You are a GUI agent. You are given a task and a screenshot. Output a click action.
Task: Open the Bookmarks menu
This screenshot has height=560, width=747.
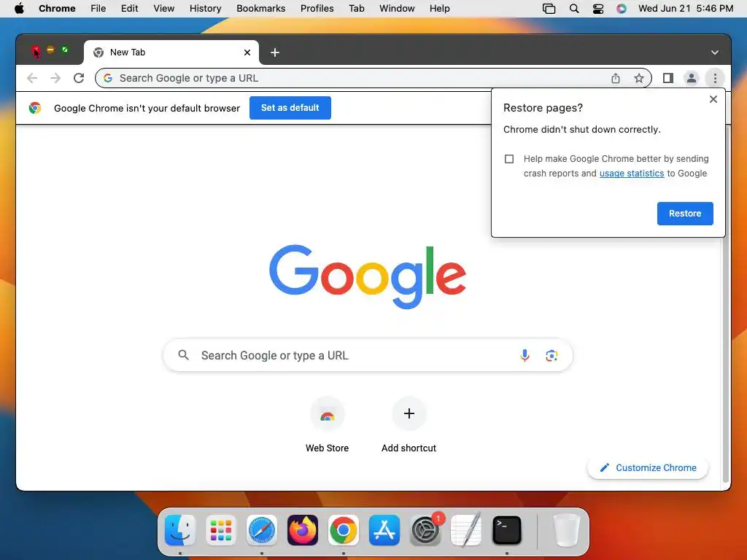point(260,9)
